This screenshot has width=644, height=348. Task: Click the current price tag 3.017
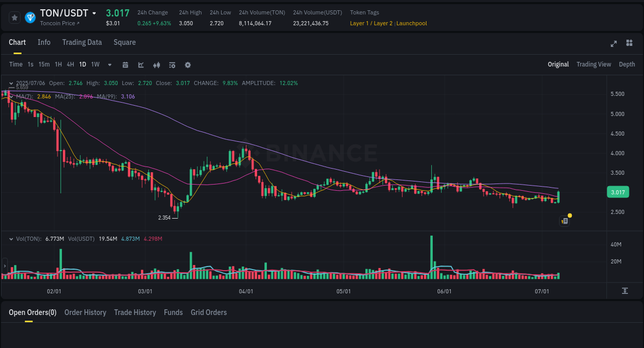(618, 192)
